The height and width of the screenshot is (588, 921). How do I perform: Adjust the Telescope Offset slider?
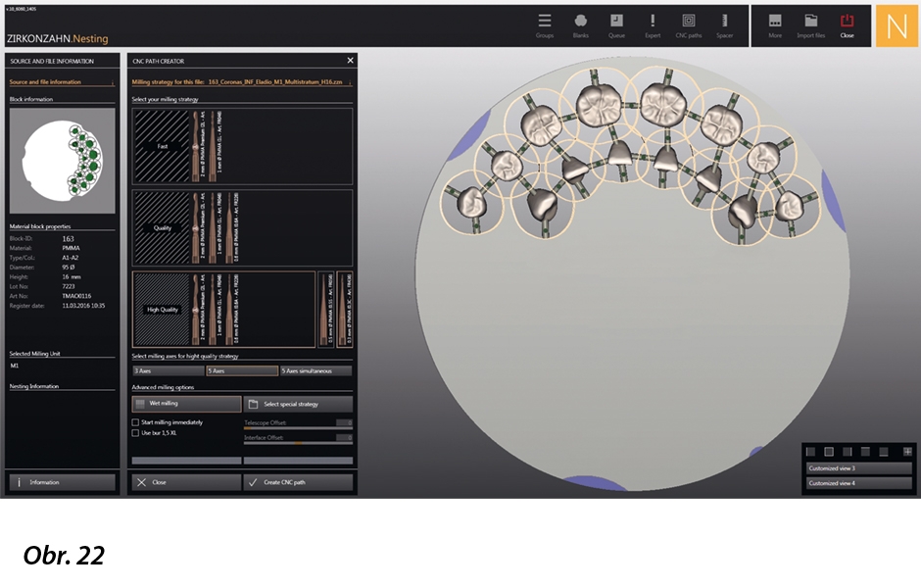pyautogui.click(x=299, y=428)
